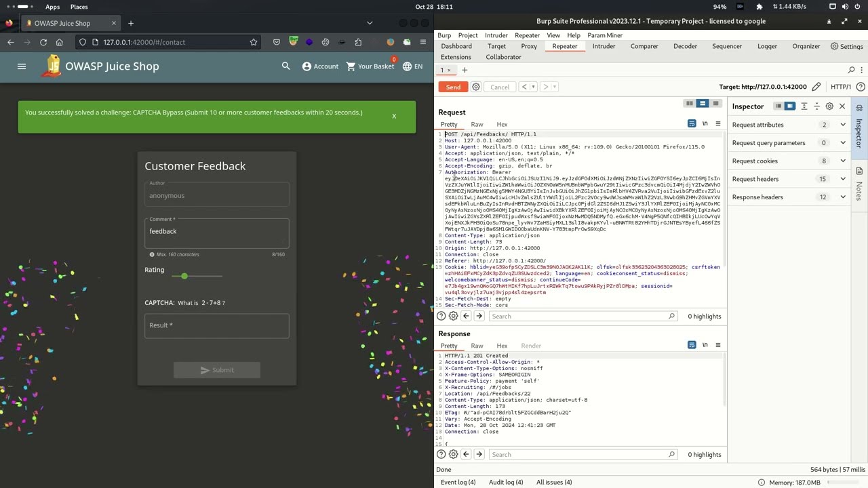
Task: Click the Send button in Repeater
Action: (x=453, y=87)
